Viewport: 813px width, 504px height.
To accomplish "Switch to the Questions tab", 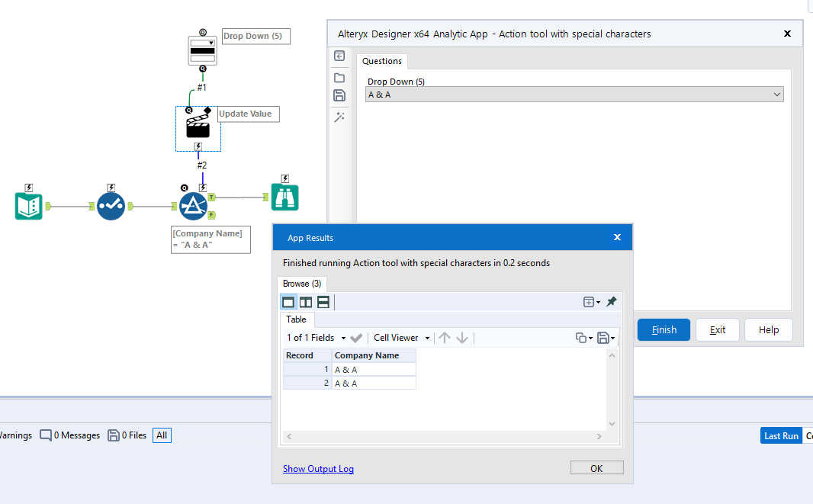I will tap(381, 61).
